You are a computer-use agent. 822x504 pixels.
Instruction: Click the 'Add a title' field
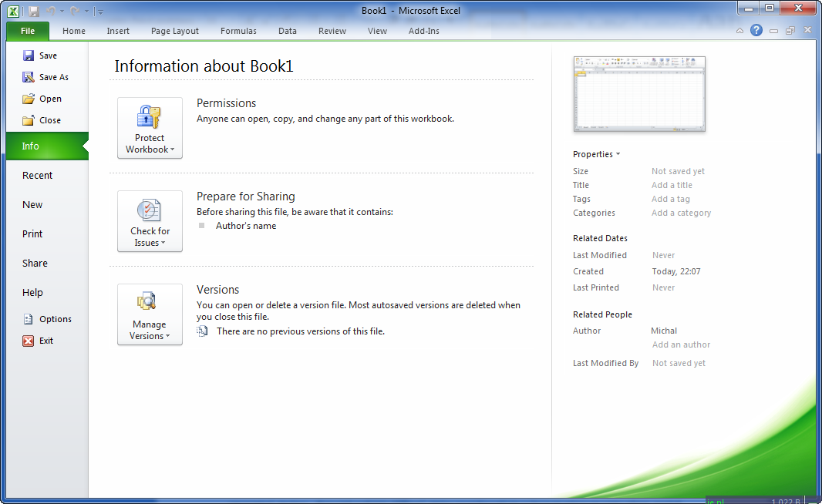click(672, 185)
